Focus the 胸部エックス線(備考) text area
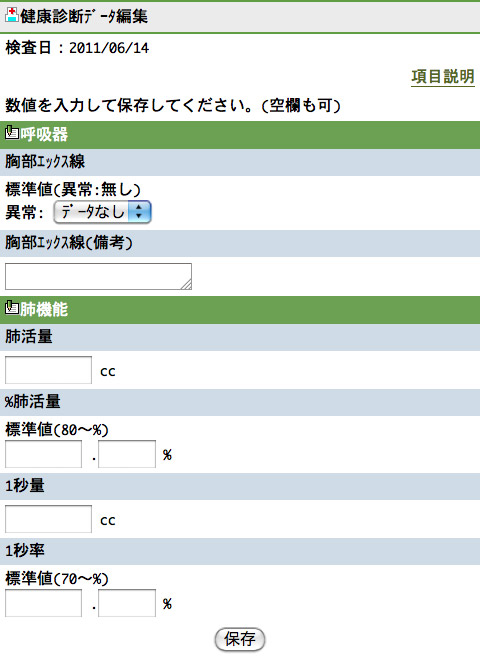The height and width of the screenshot is (660, 480). 99,277
